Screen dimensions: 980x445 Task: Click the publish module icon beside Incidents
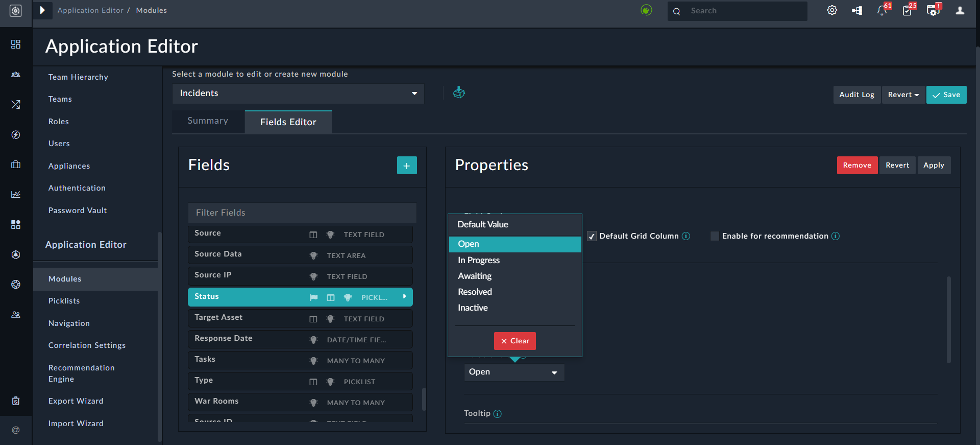(x=459, y=92)
